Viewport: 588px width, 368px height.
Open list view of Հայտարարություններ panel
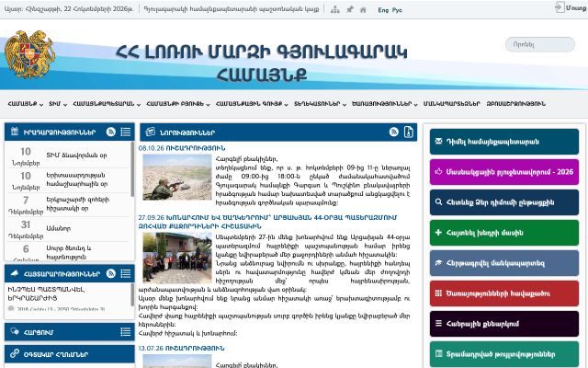point(126,273)
